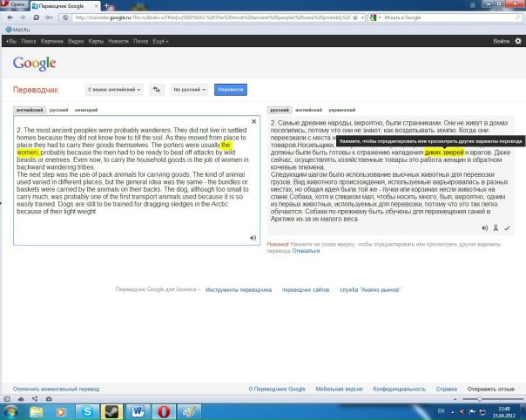The image size is (526, 420).
Task: Expand the source language dropdown "С языка: английский"
Action: click(115, 89)
